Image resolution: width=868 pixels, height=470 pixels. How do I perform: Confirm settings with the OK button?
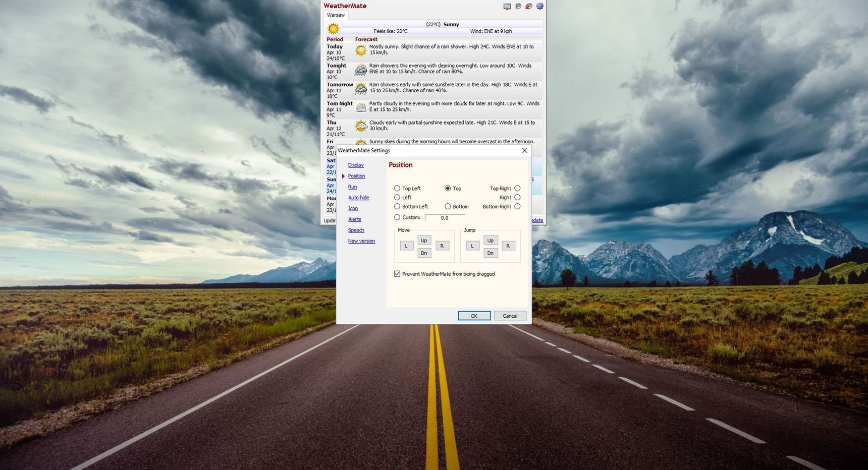pos(474,316)
